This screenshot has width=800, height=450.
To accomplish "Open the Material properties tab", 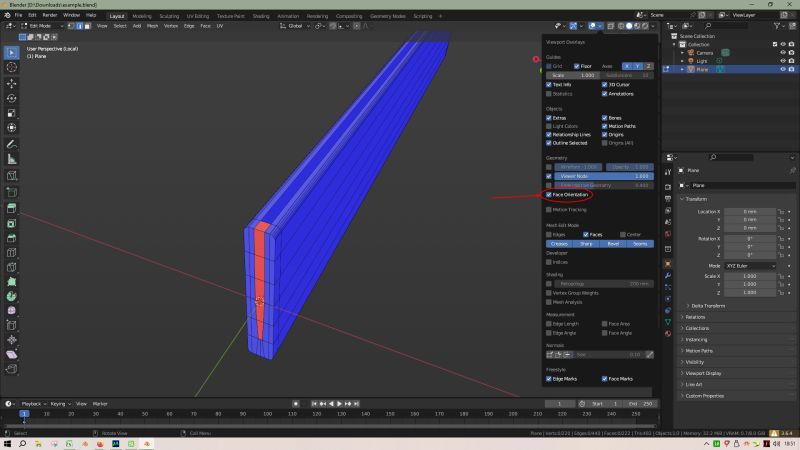I will click(668, 334).
